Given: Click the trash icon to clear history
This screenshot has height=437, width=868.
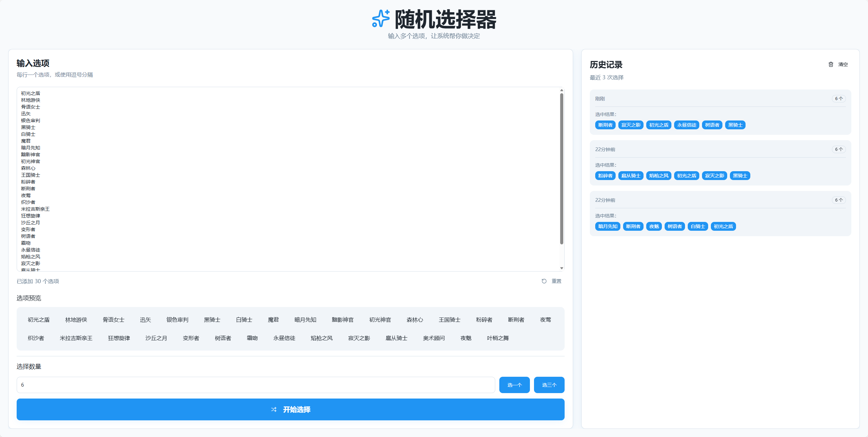Looking at the screenshot, I should 831,64.
